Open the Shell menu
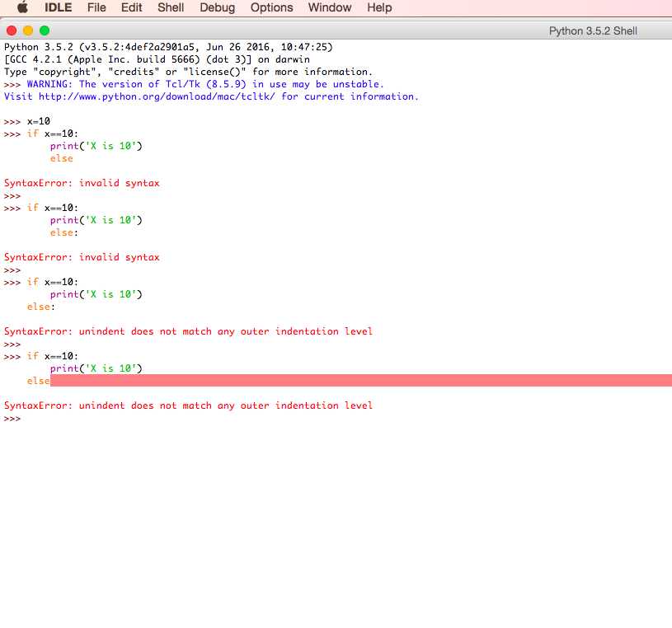The height and width of the screenshot is (628, 672). pos(171,7)
